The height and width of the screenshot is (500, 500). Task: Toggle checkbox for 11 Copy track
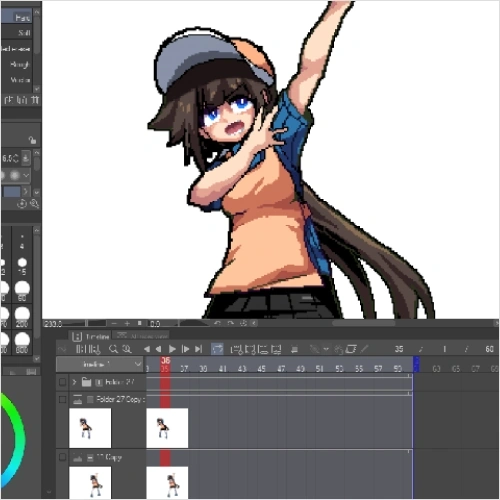(62, 457)
